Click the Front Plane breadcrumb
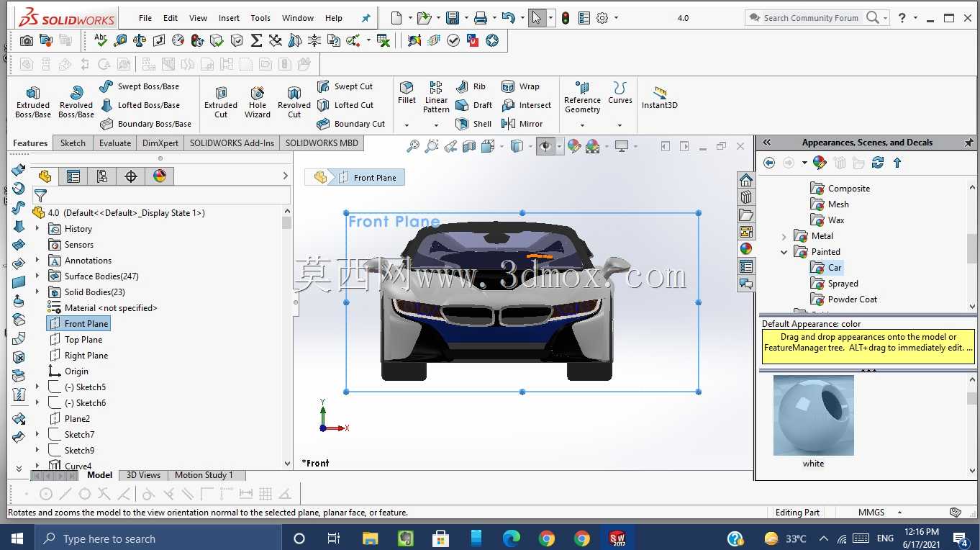This screenshot has height=550, width=980. (368, 178)
